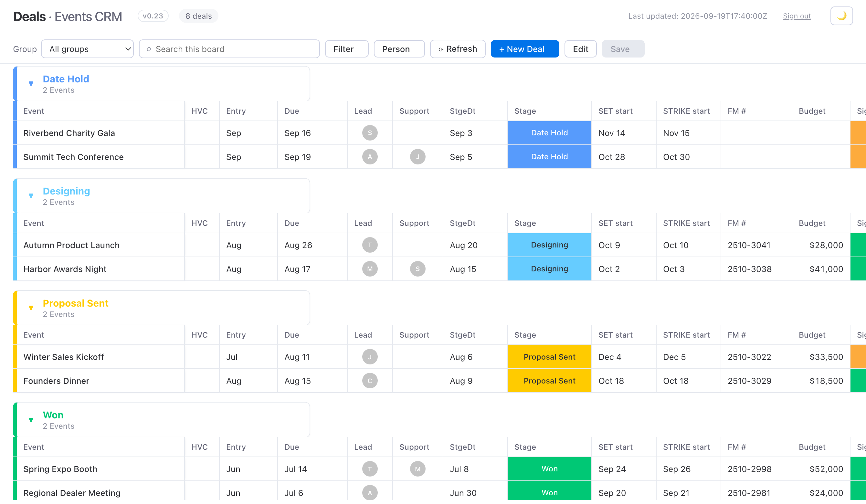Open the Person filter

[x=399, y=49]
